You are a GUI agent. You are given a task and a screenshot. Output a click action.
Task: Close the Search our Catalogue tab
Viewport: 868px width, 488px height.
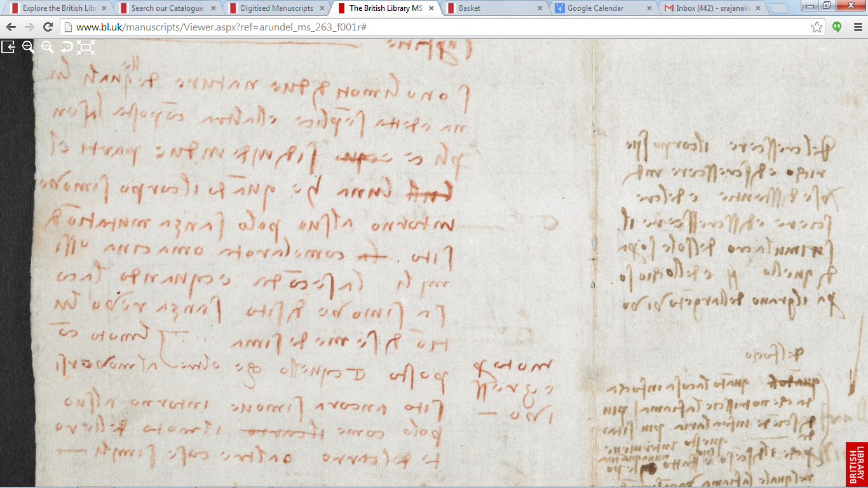pos(214,8)
